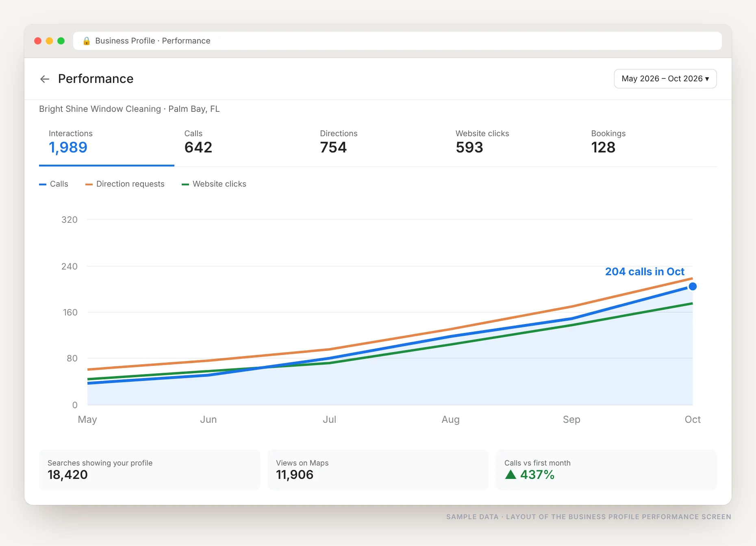Screen dimensions: 756x546
Task: Click the '320' y-axis label
Action: coord(70,220)
